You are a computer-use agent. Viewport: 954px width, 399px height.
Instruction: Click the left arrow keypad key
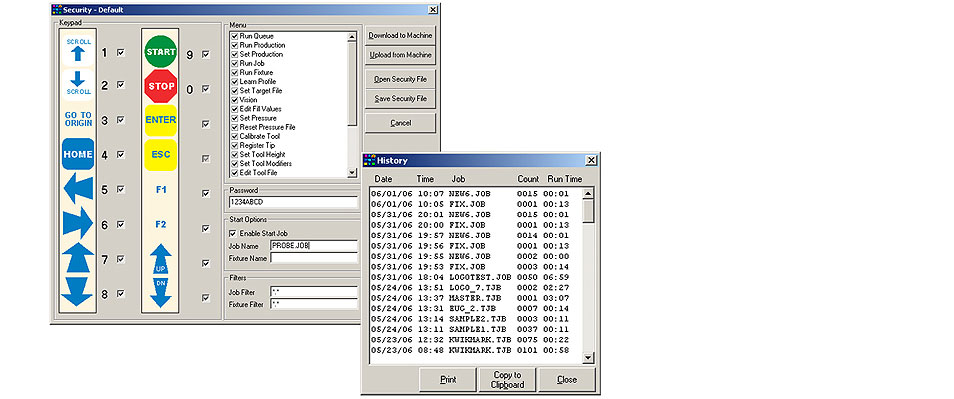(x=78, y=189)
